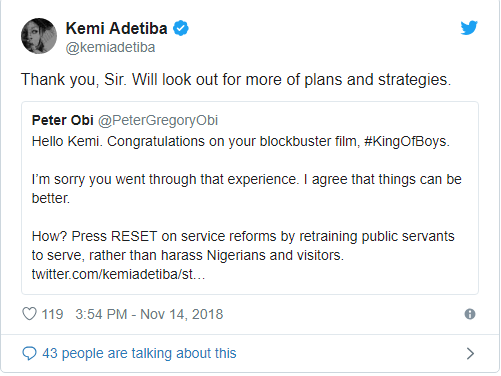
Task: Open the tweet info icon
Action: pos(470,314)
